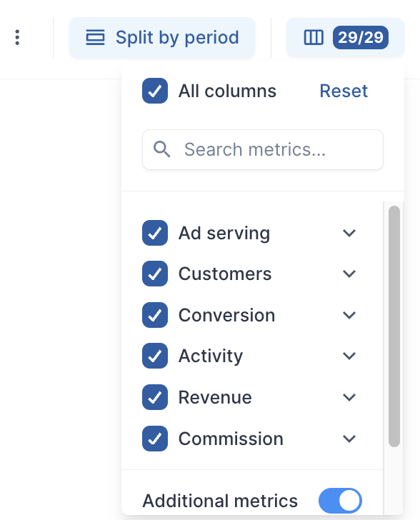Click the metrics list scrollbar thumb

(394, 326)
